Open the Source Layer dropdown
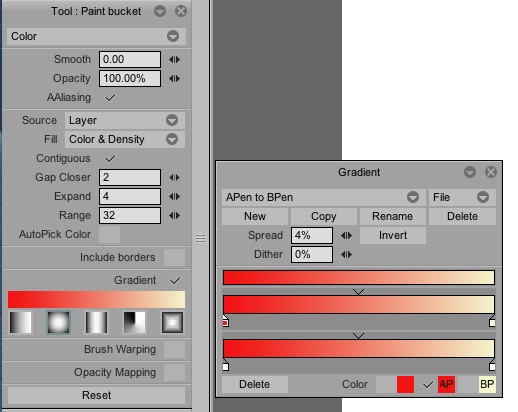This screenshot has width=518, height=412. click(125, 120)
